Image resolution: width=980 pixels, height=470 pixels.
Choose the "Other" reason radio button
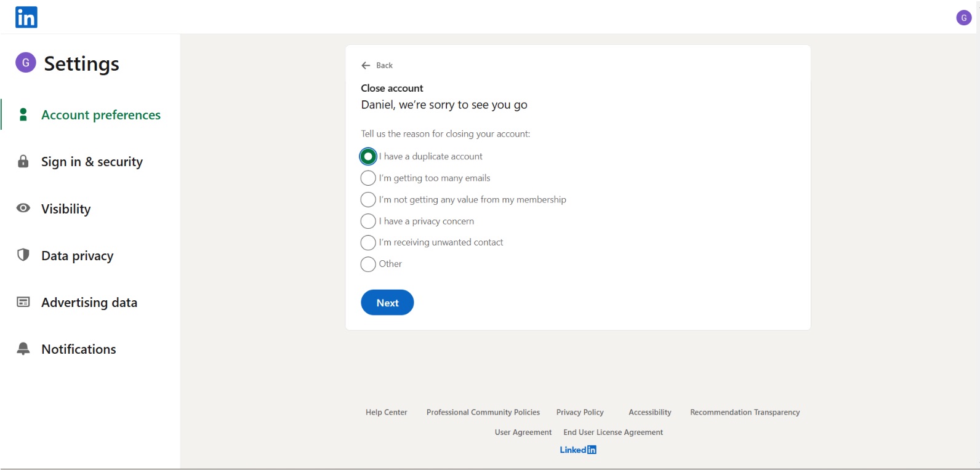tap(368, 265)
